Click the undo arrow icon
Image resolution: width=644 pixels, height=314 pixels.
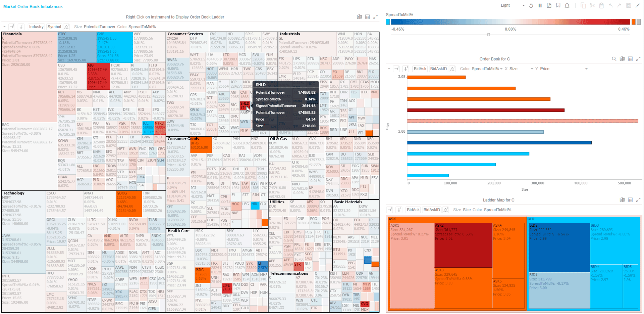pos(610,5)
